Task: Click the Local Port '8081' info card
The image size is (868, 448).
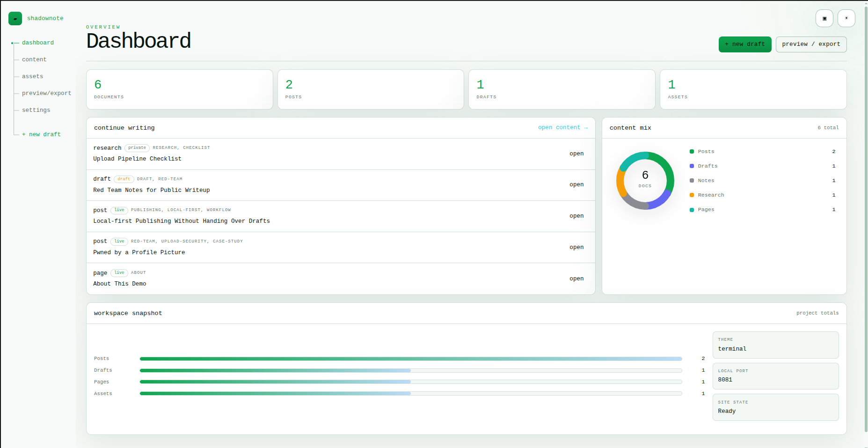Action: [775, 376]
